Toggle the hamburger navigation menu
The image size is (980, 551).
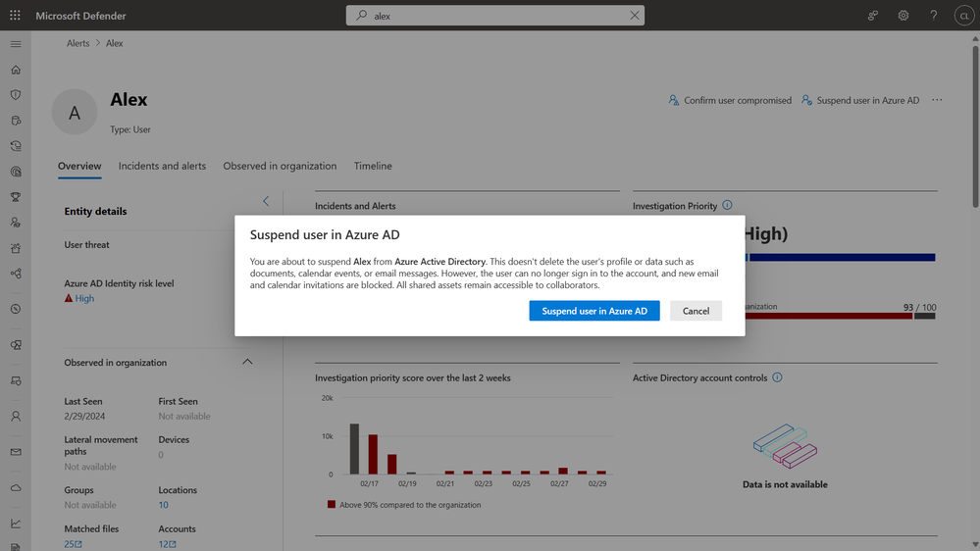pos(16,44)
